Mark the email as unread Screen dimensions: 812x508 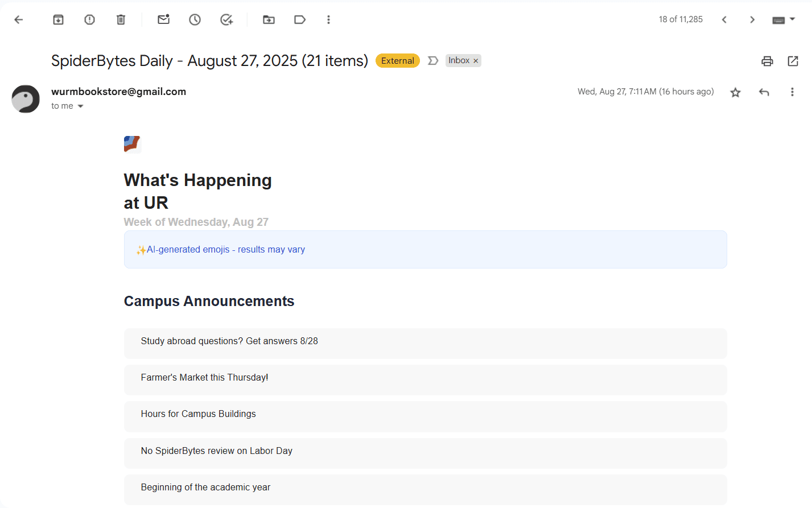(164, 20)
